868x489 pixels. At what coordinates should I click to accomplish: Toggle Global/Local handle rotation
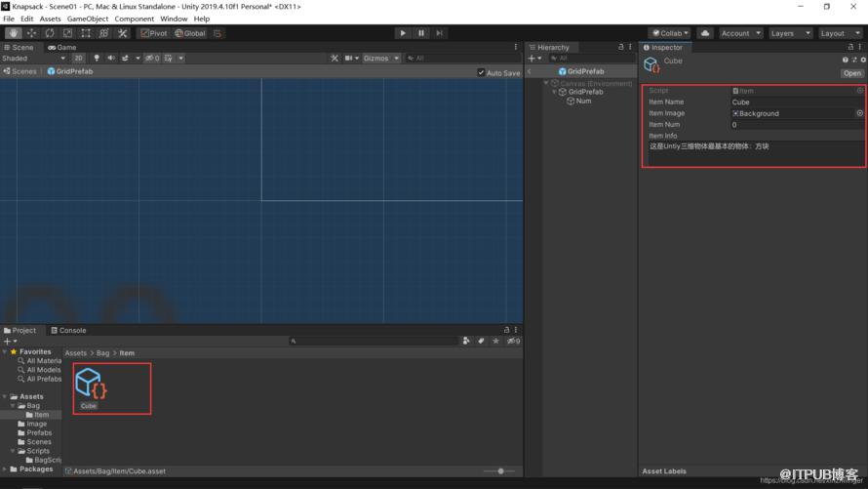pyautogui.click(x=190, y=33)
